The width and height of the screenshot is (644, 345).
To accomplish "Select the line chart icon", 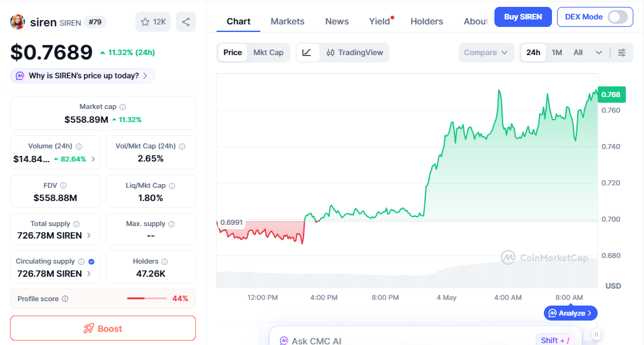I will pyautogui.click(x=307, y=53).
